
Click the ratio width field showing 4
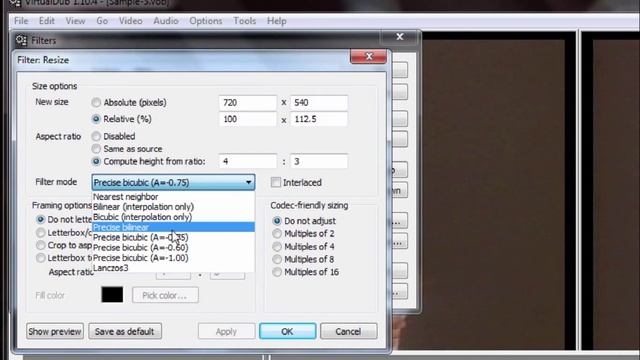248,161
